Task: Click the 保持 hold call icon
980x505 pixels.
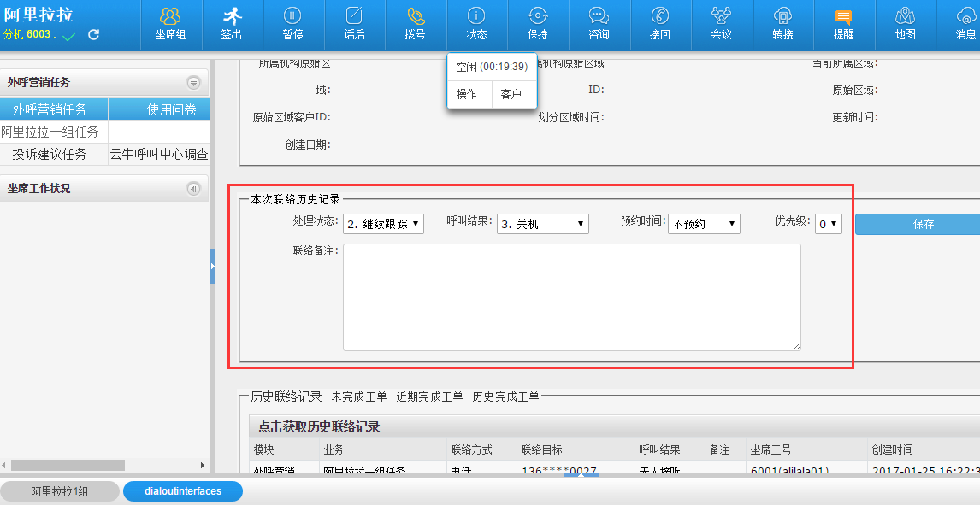Action: coord(538,24)
